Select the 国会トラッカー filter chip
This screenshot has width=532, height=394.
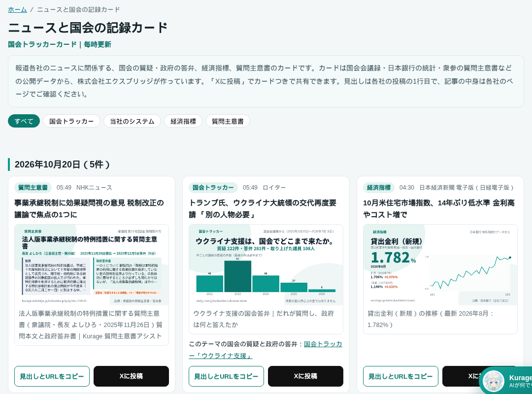click(71, 121)
